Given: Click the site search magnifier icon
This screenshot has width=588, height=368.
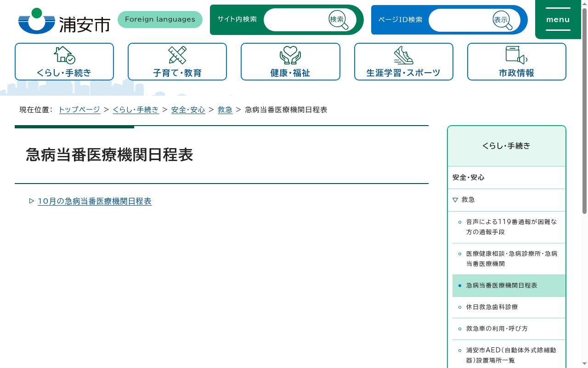Looking at the screenshot, I should coord(339,20).
